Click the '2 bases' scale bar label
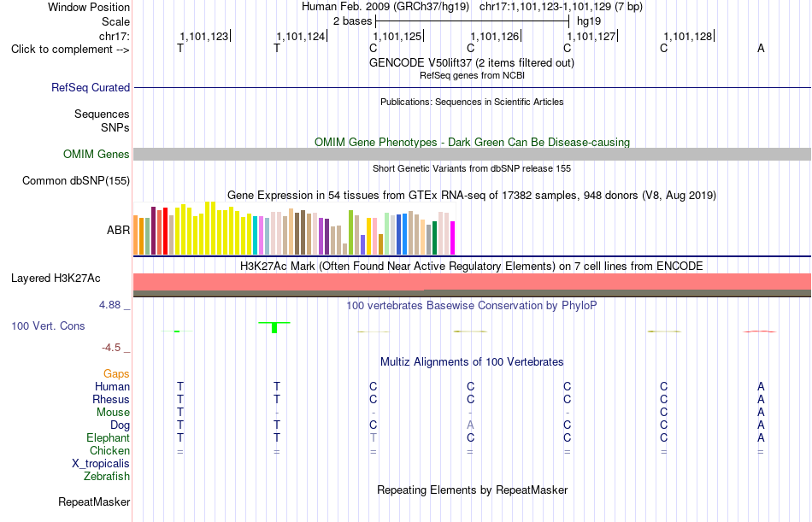 pyautogui.click(x=353, y=21)
